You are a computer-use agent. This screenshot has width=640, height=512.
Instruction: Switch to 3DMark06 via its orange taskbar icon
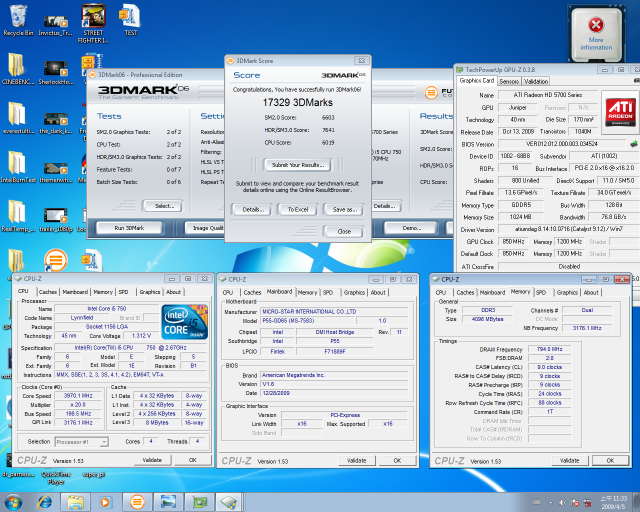click(137, 502)
